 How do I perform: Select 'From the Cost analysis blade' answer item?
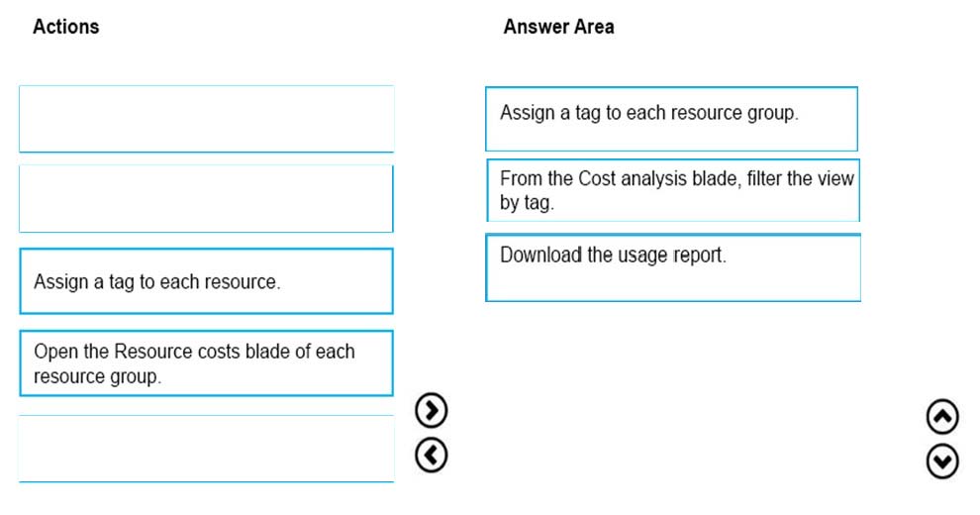point(673,190)
